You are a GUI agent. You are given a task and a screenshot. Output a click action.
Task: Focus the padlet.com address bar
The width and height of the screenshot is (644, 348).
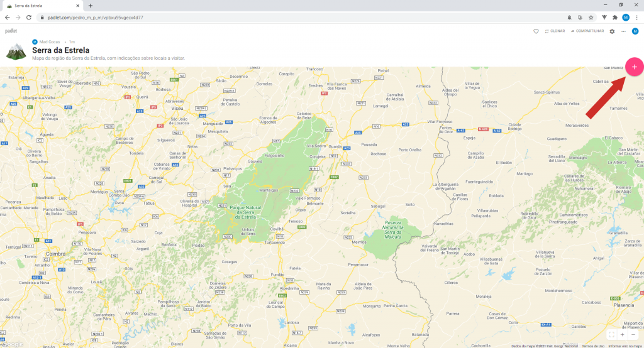pyautogui.click(x=300, y=18)
